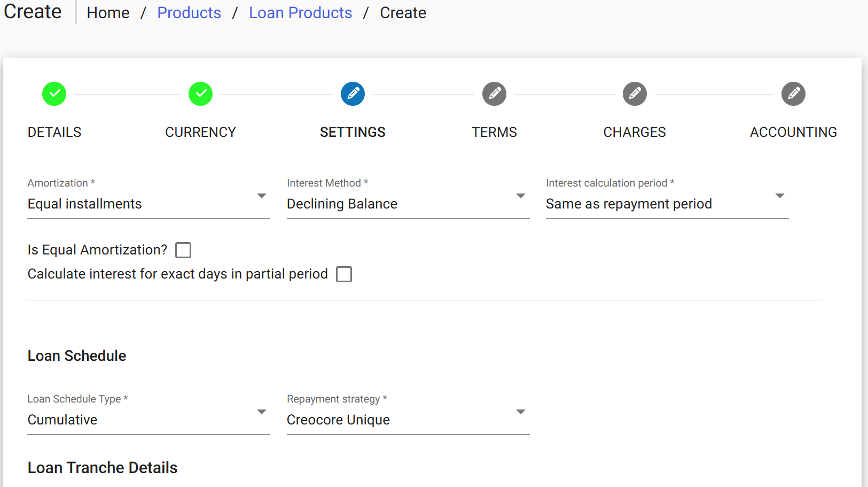This screenshot has width=868, height=487.
Task: Jump to the CHARGES step label
Action: tap(635, 132)
